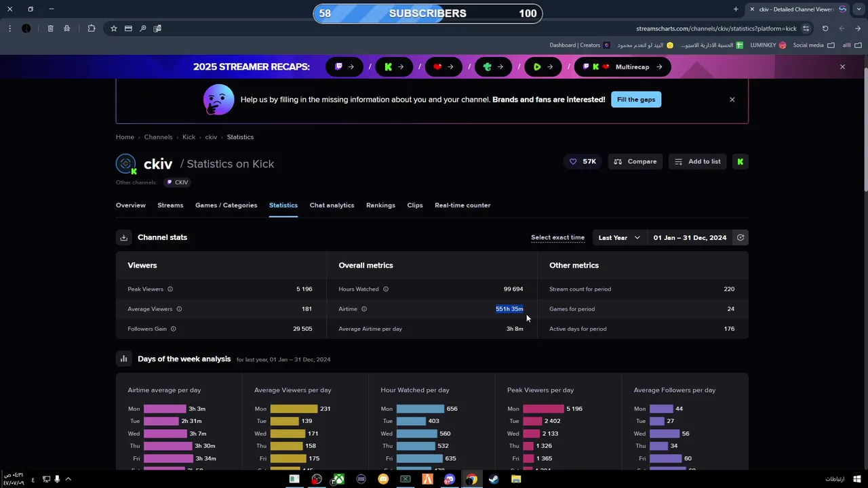Open Twitch streamer recap pill

click(x=344, y=67)
